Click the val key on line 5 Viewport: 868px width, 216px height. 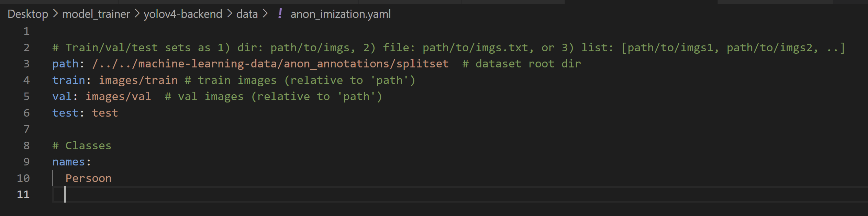pyautogui.click(x=63, y=96)
